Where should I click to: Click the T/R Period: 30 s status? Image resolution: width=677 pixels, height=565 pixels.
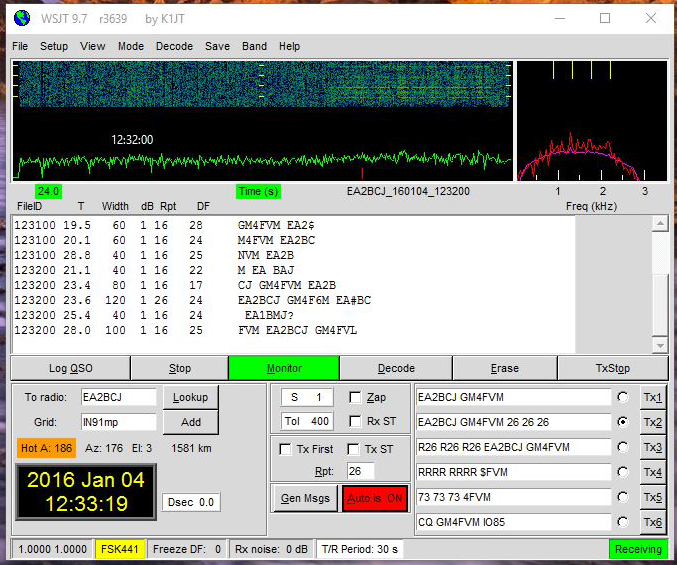tap(360, 549)
